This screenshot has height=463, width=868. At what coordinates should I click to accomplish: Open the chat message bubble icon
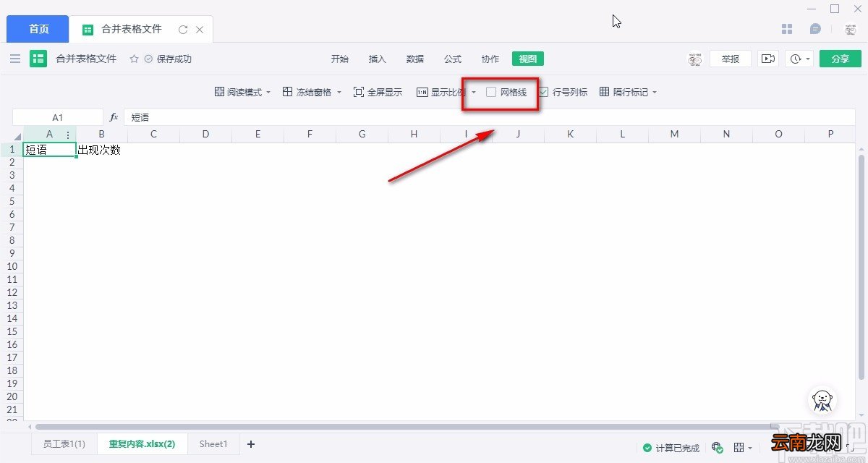pyautogui.click(x=815, y=29)
